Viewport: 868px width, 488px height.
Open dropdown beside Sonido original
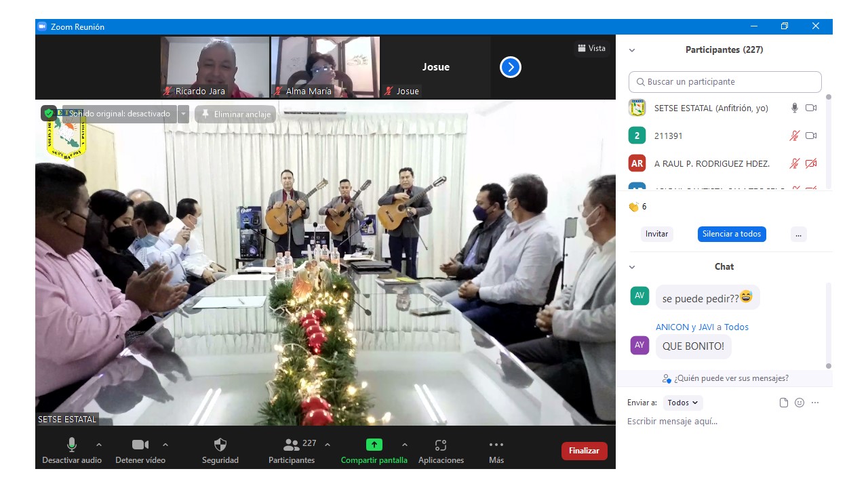pos(183,114)
